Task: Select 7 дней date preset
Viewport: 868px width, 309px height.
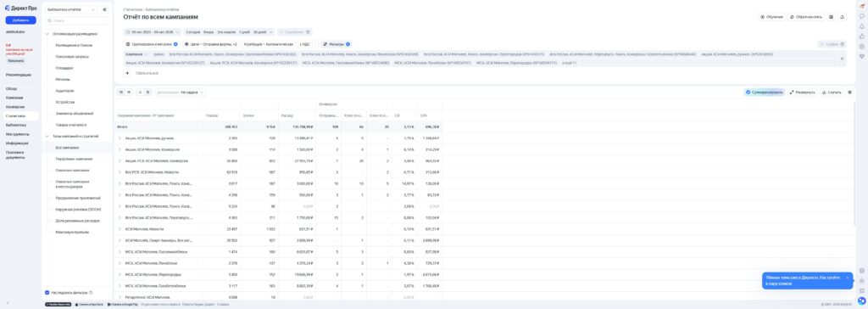Action: (243, 32)
